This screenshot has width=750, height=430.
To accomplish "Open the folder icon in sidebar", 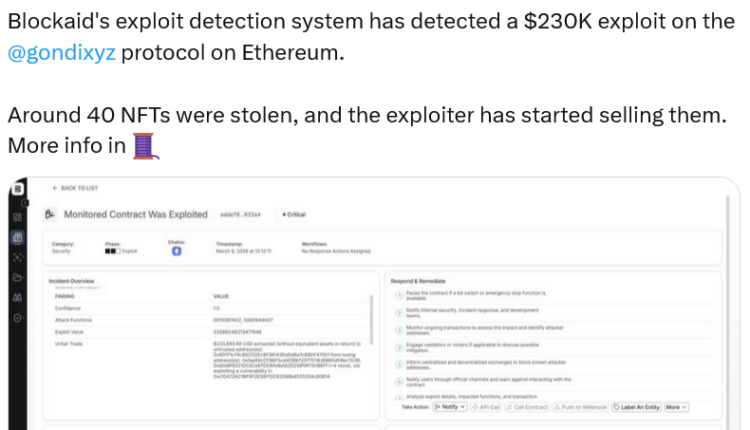I will pos(18,276).
